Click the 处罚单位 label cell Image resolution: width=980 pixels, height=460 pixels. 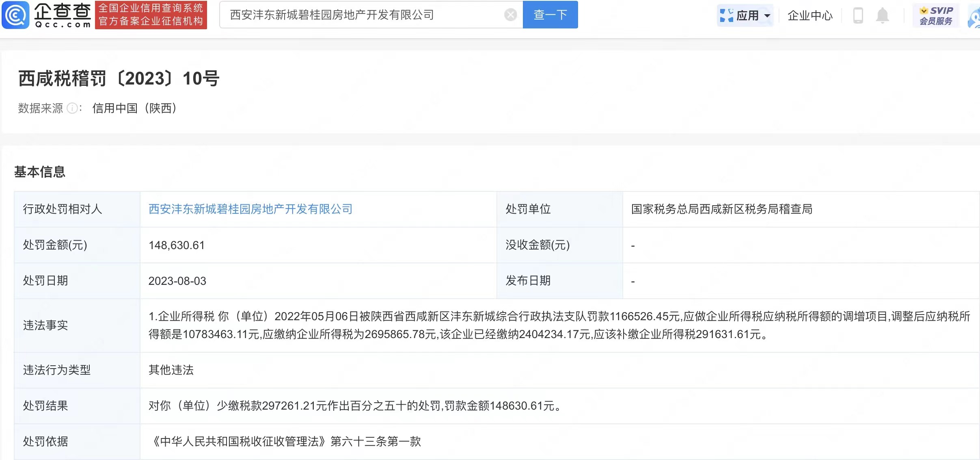tap(560, 209)
